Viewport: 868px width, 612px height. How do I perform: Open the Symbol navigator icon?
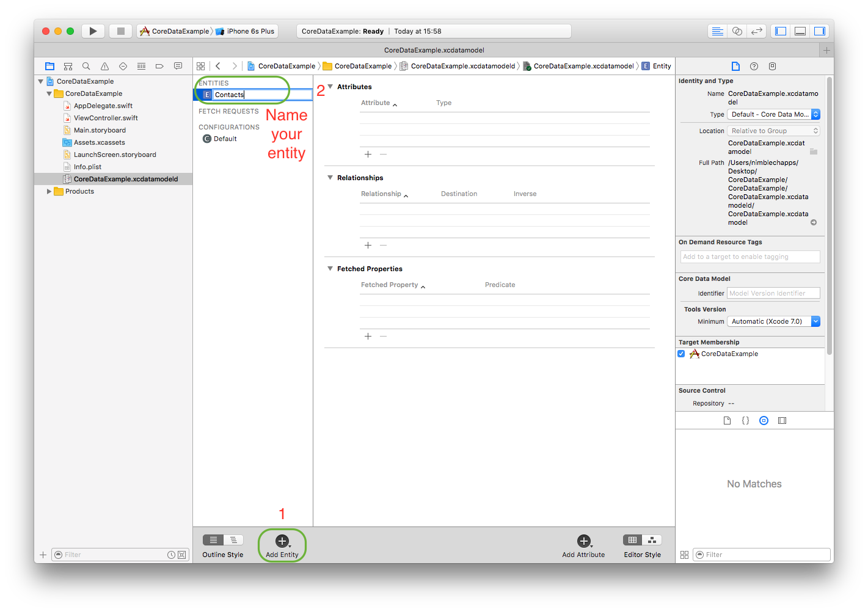coord(68,66)
